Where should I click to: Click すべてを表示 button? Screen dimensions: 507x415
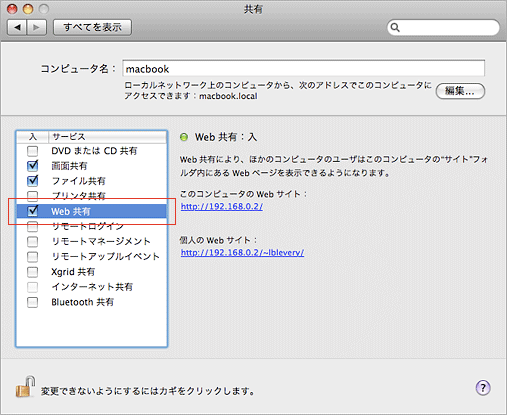92,27
